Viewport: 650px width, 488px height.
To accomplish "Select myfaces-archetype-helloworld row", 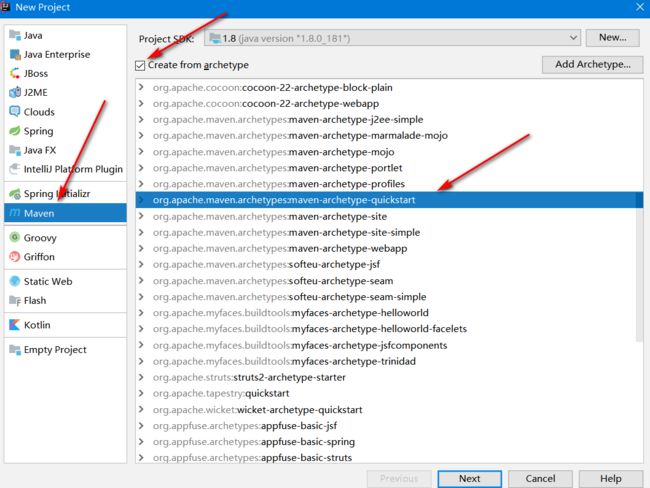I will coord(389,313).
